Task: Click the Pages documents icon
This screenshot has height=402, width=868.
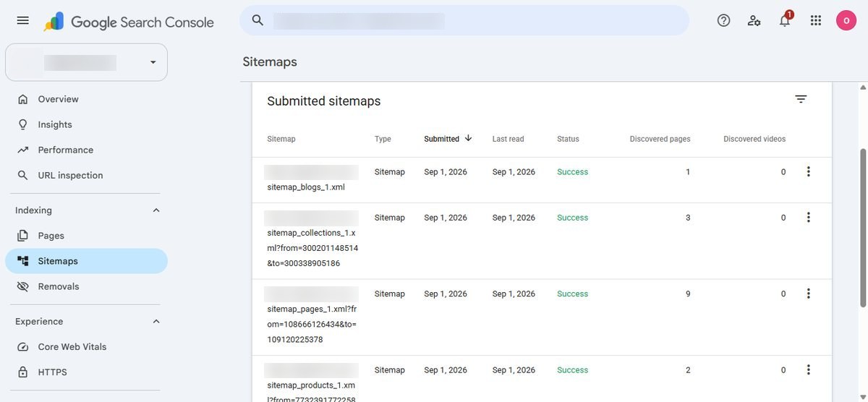Action: tap(23, 236)
